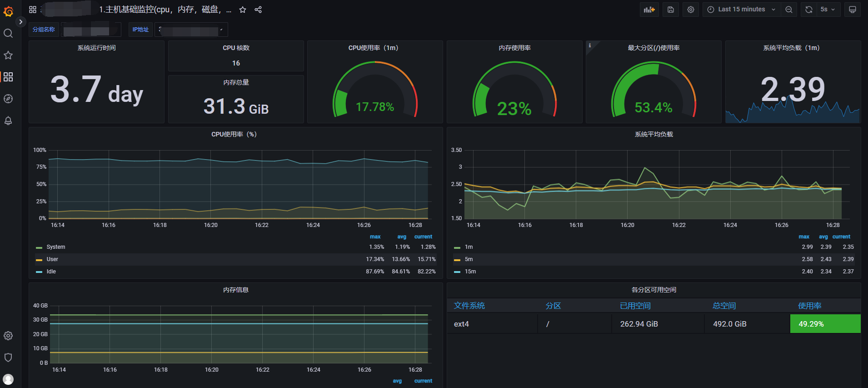Open the Explore compass icon
This screenshot has height=388, width=868.
(8, 99)
